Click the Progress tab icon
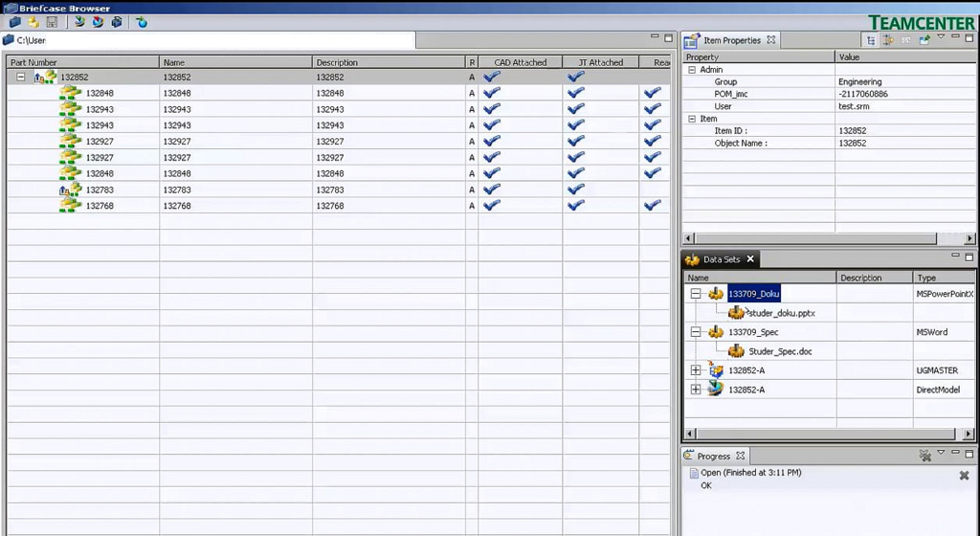This screenshot has height=536, width=980. [x=689, y=456]
